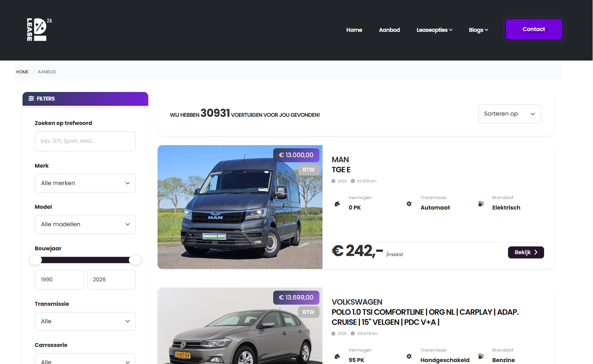
Task: Click the € 13.000,00 price badge
Action: click(x=296, y=155)
